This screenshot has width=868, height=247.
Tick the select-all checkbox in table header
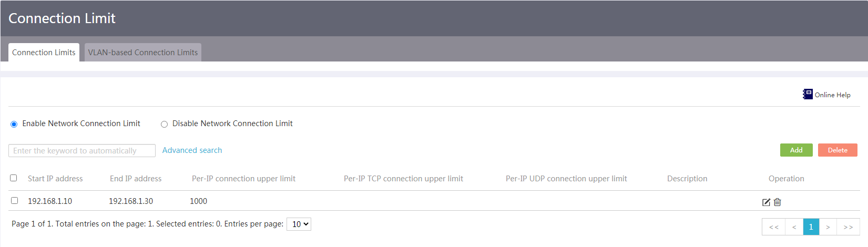pyautogui.click(x=14, y=178)
